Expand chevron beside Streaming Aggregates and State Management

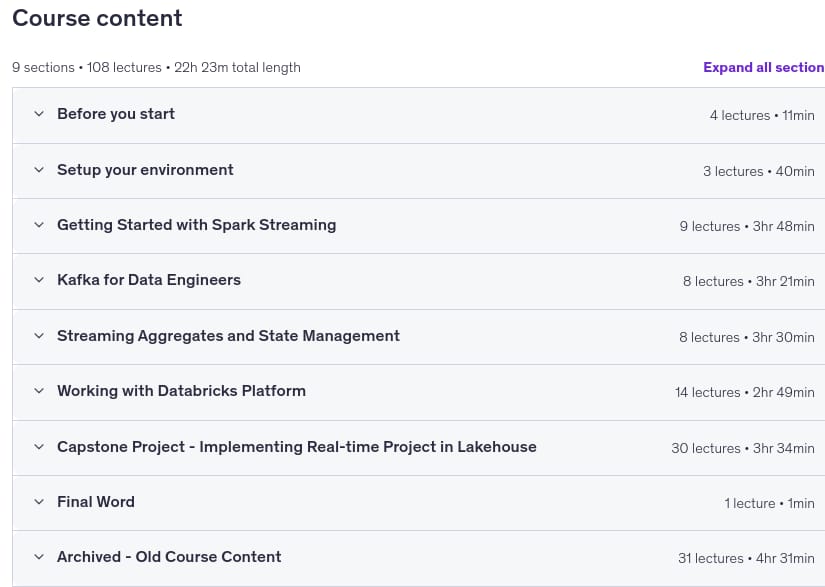pos(39,336)
